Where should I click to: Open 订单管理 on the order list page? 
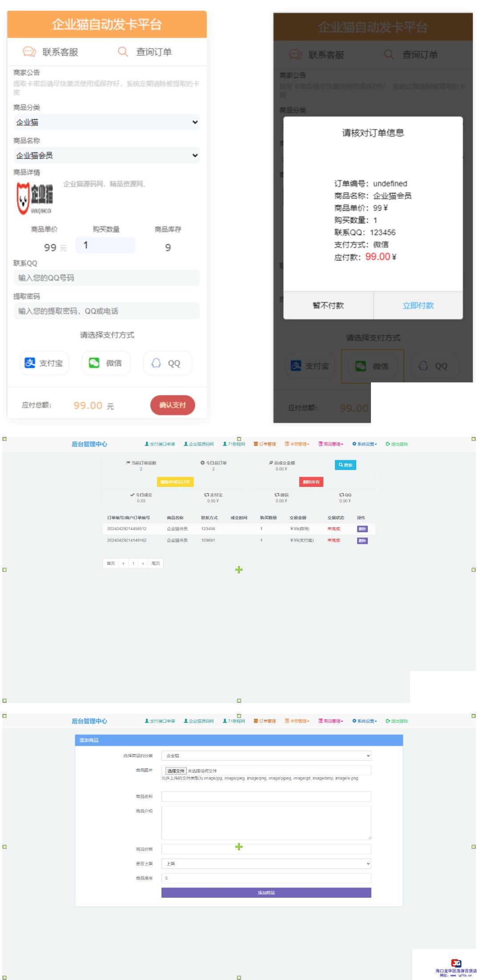265,444
